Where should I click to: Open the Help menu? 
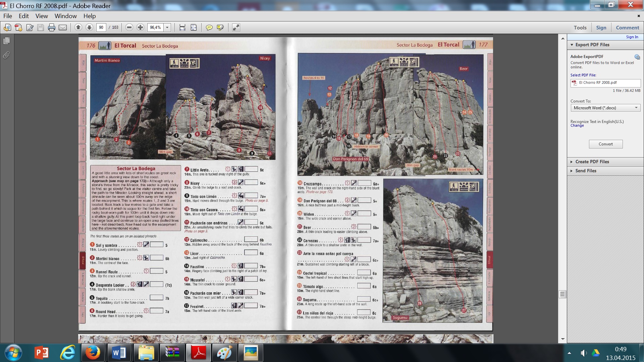[x=90, y=16]
